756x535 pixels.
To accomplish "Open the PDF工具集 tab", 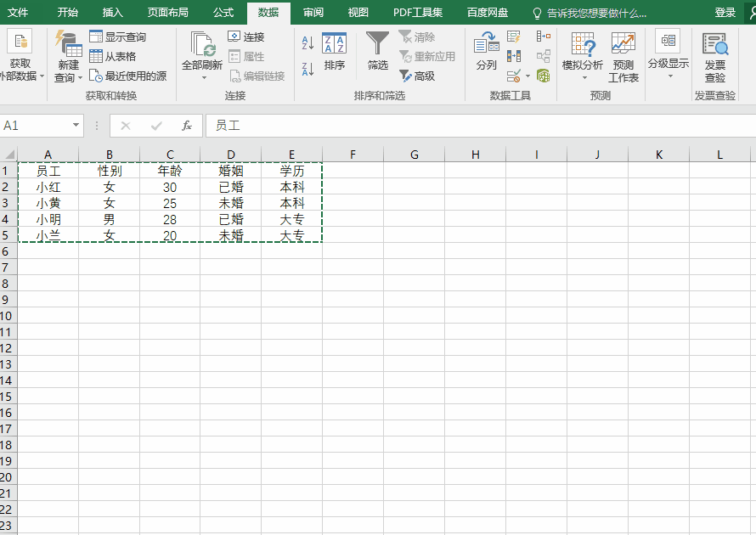I will (x=418, y=13).
